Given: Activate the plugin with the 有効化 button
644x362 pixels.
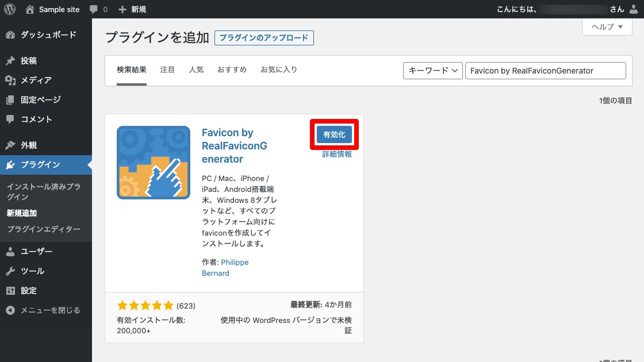Looking at the screenshot, I should tap(335, 134).
